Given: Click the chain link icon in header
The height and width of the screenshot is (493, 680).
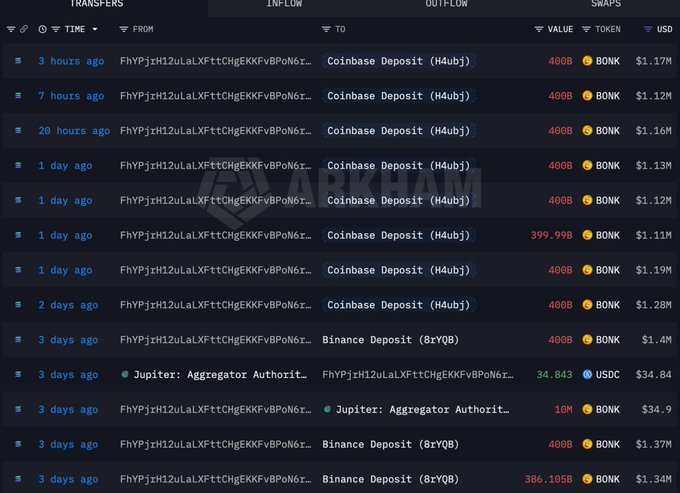Looking at the screenshot, I should 24,29.
